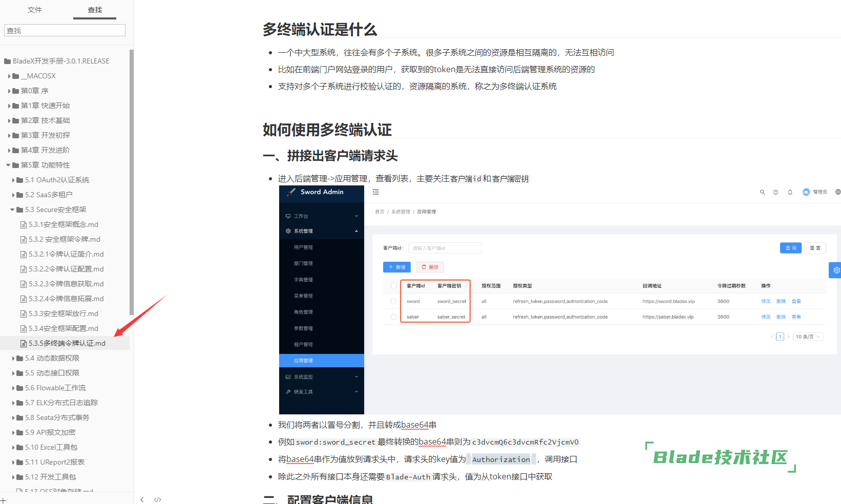
Task: Expand the 第4章 开发进阶 folder arrow
Action: click(9, 150)
